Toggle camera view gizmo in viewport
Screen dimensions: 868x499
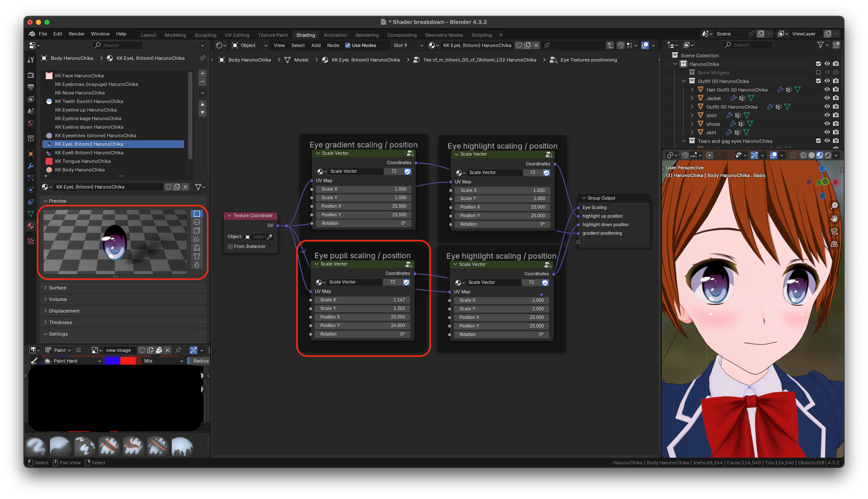tap(834, 231)
